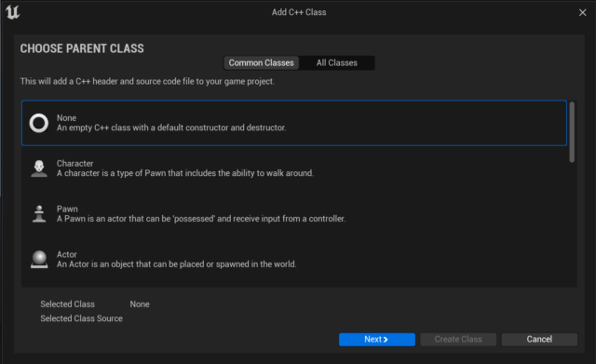The height and width of the screenshot is (364, 596).
Task: Click the arrow on the Next button
Action: [x=386, y=339]
